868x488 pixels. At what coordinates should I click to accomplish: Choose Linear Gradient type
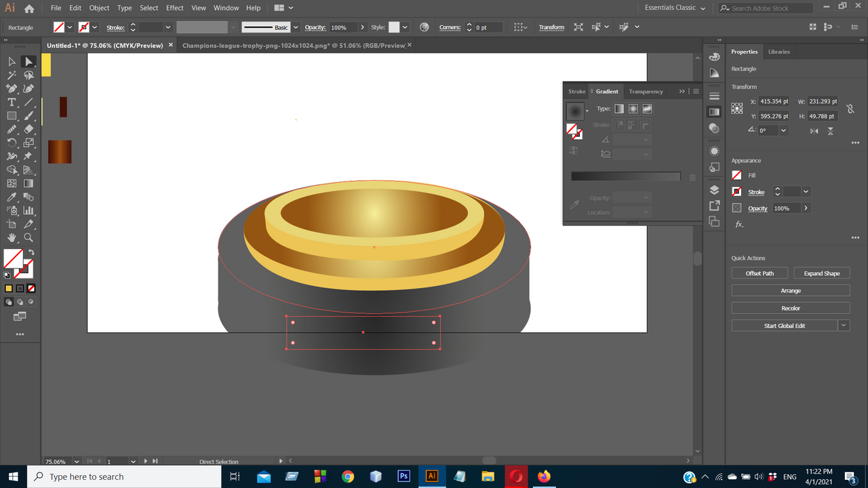[619, 108]
